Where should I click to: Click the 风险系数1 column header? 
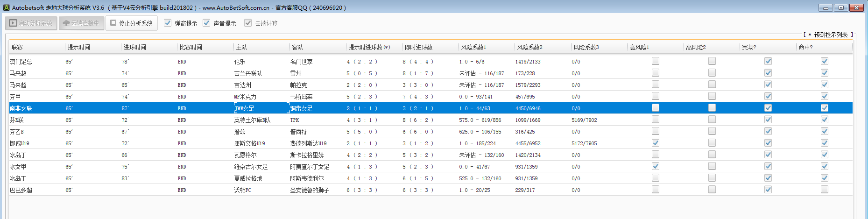(x=473, y=47)
